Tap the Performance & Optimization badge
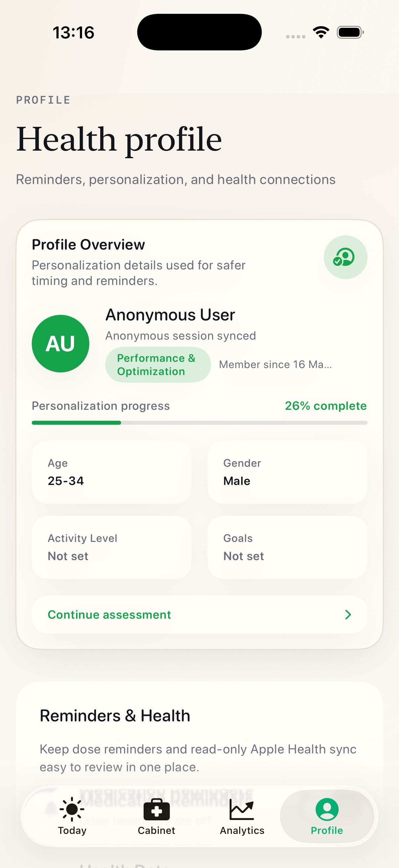 point(158,364)
